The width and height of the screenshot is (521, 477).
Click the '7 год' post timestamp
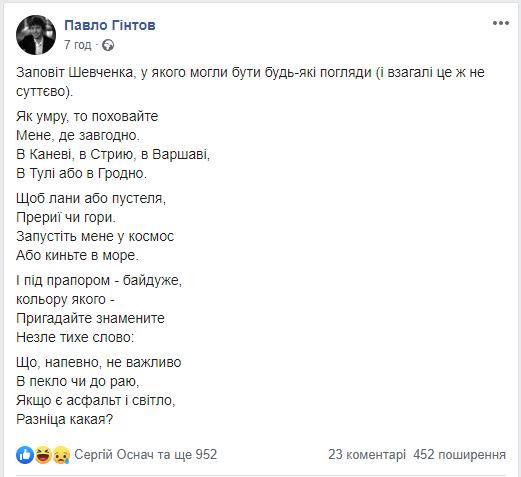pyautogui.click(x=77, y=45)
